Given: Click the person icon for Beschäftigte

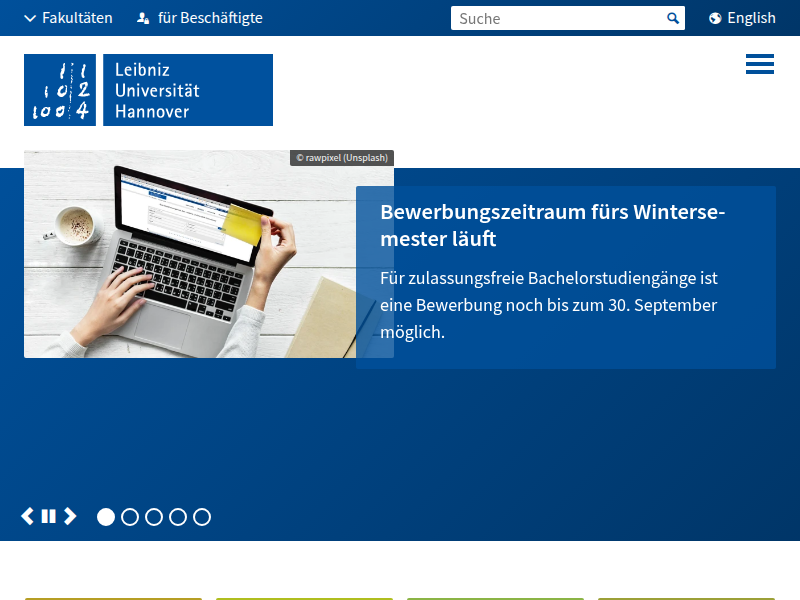Looking at the screenshot, I should pos(143,18).
